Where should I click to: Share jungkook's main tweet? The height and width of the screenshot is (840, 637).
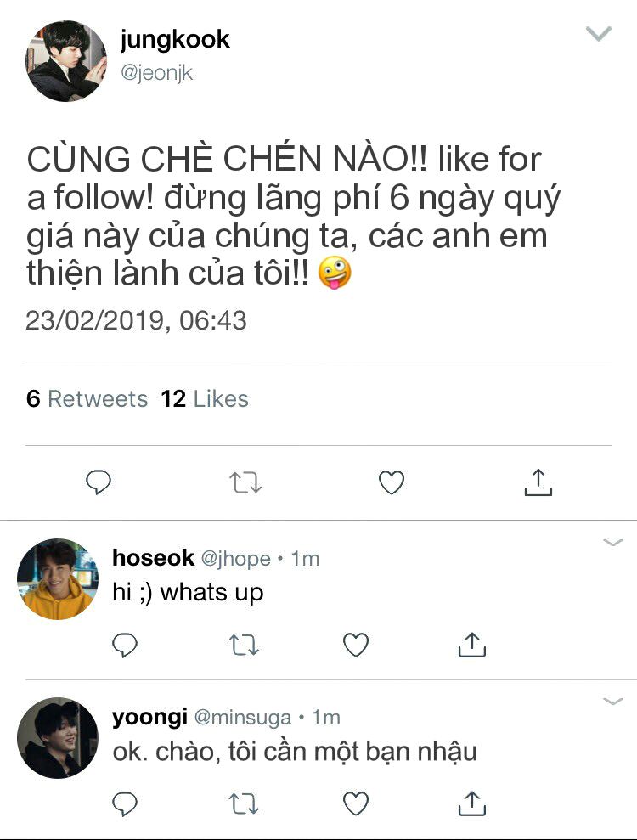[x=538, y=482]
